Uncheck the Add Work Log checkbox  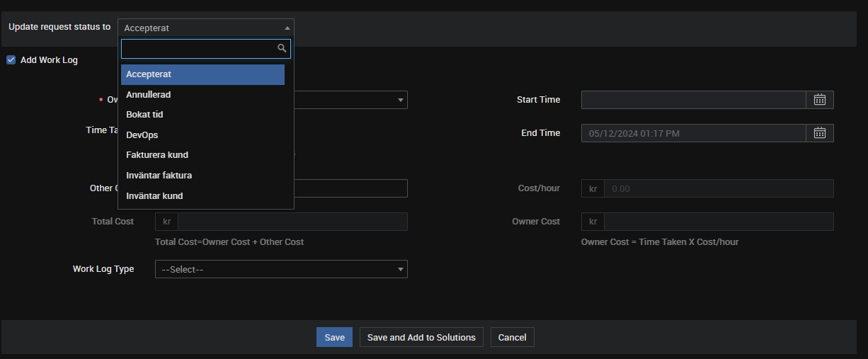11,60
